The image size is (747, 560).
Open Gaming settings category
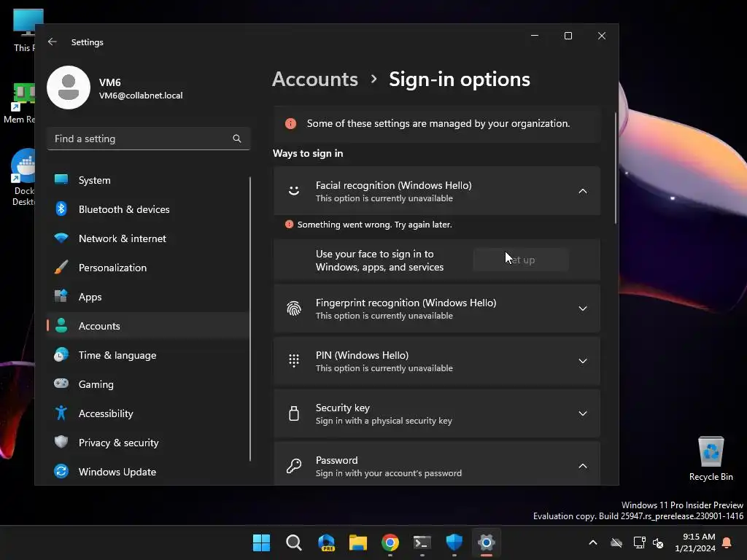(x=148, y=384)
